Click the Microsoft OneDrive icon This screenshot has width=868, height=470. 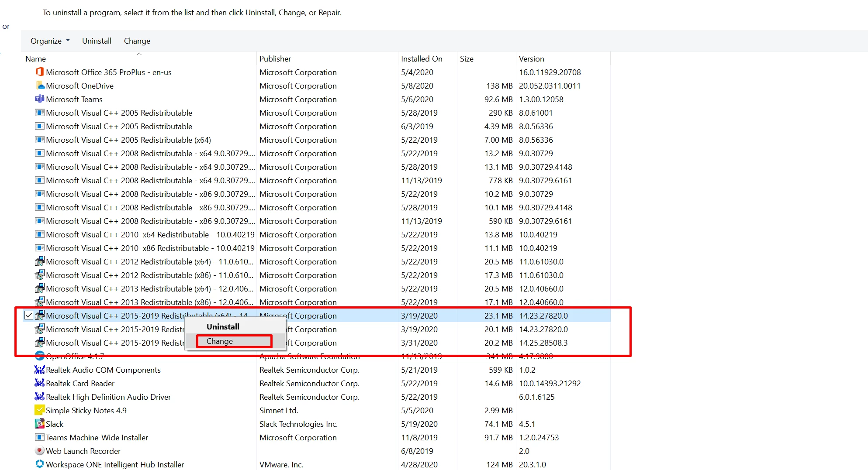(x=39, y=85)
